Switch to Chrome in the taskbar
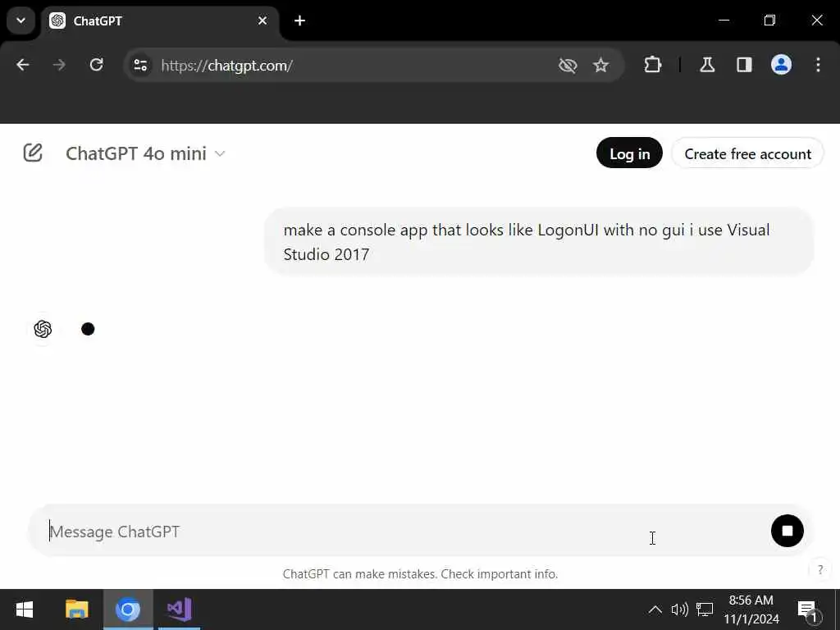Viewport: 840px width, 630px height. point(127,609)
